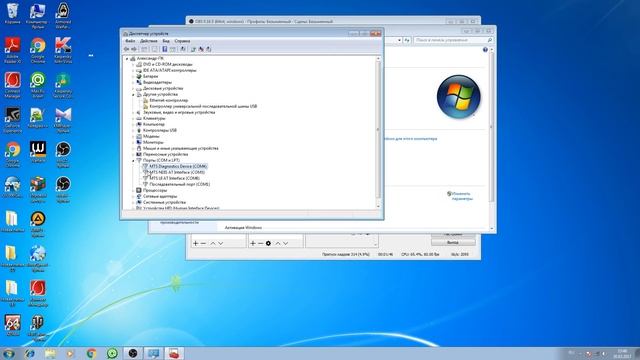Open the AIDA64 desktop shortcut

tap(12, 325)
